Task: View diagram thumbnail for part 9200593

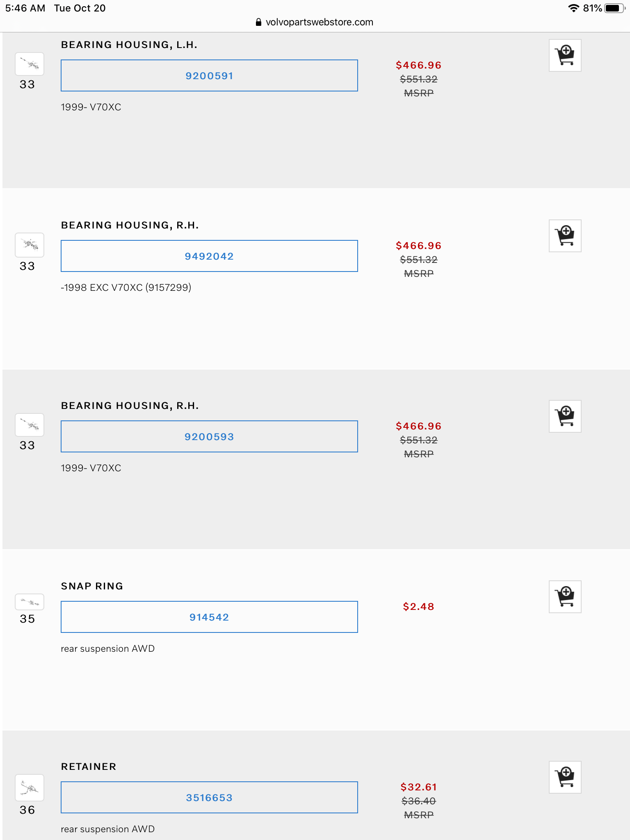Action: coord(30,425)
